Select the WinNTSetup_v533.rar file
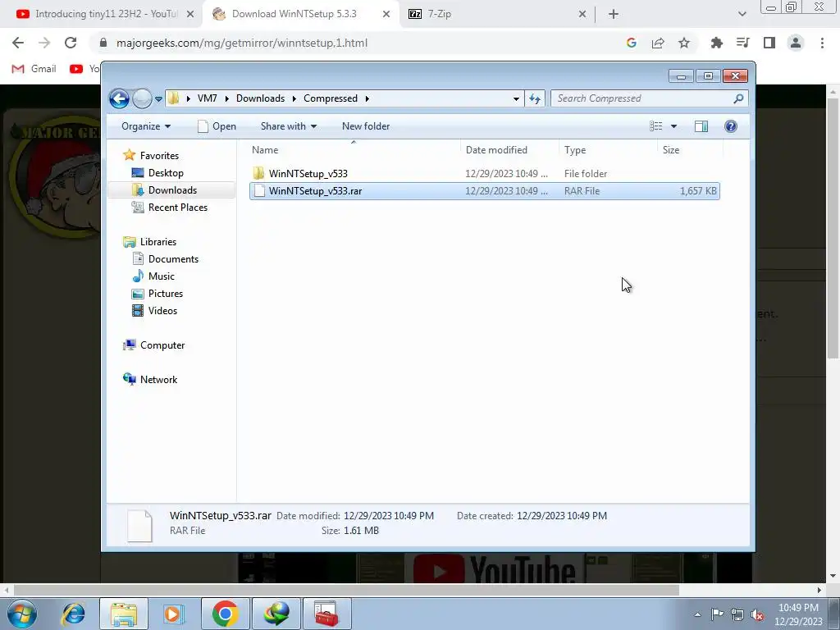Image resolution: width=840 pixels, height=630 pixels. pos(484,191)
